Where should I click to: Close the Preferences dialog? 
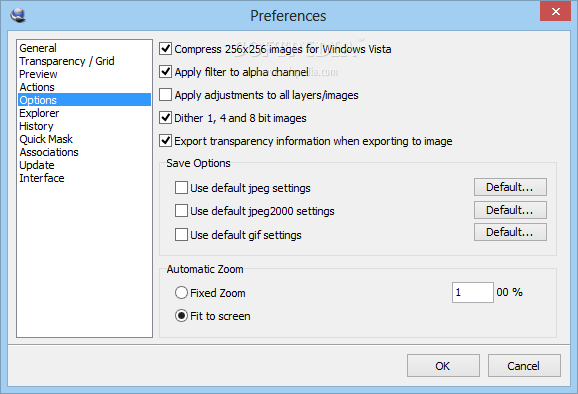(556, 11)
